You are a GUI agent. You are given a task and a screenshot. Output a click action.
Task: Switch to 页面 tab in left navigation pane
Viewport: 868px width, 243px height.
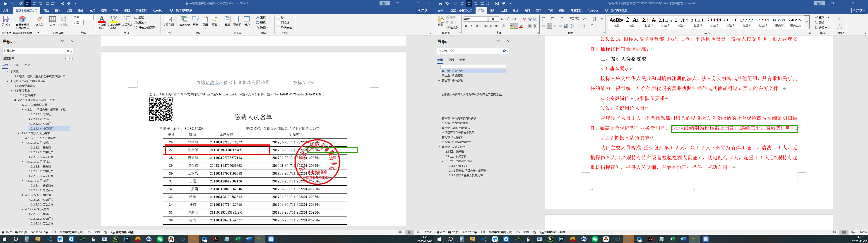[16, 65]
